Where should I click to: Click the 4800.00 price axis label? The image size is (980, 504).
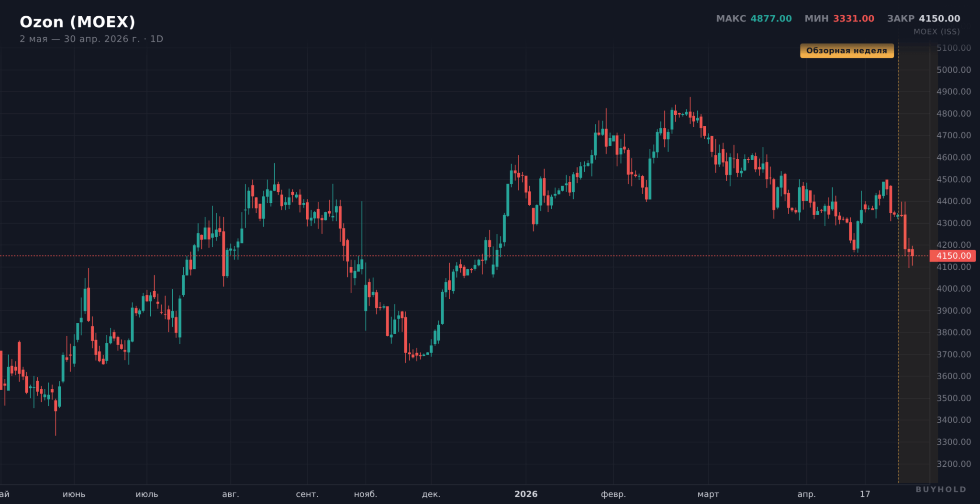(954, 114)
